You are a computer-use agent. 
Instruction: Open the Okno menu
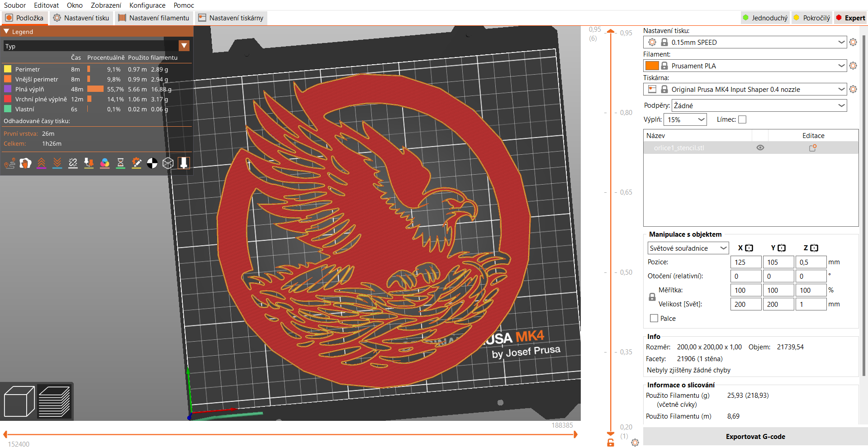75,5
